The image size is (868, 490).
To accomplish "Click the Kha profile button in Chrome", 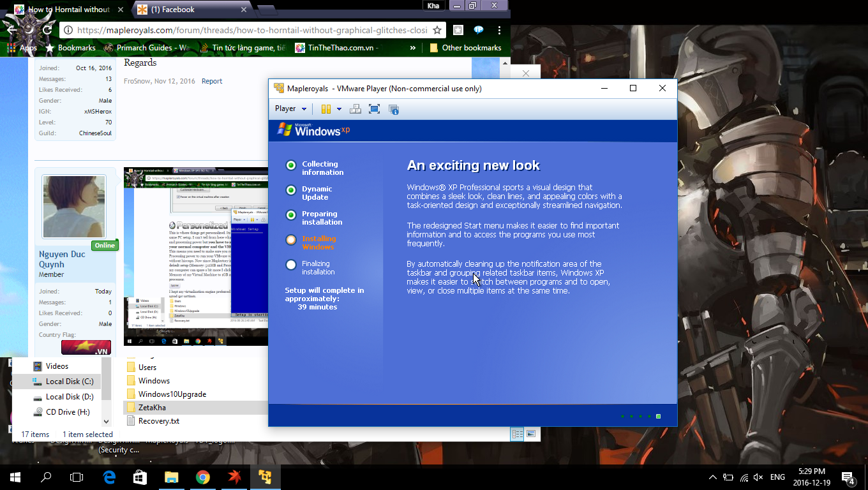I will coord(433,5).
